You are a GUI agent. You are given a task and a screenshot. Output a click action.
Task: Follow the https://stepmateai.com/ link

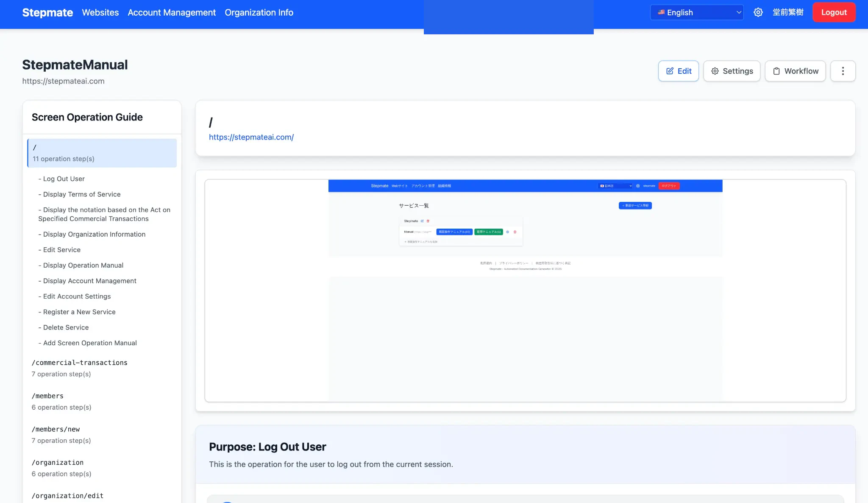coord(251,137)
